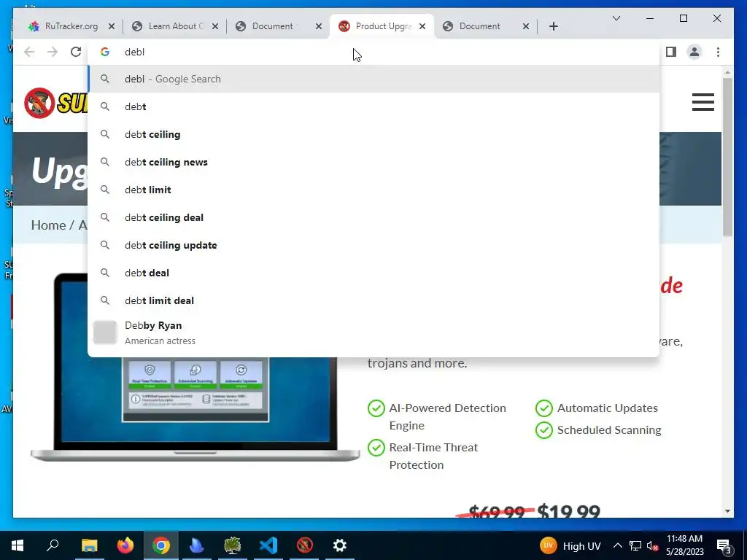The width and height of the screenshot is (747, 560).
Task: Open the blue fin taskbar app
Action: pyautogui.click(x=196, y=545)
